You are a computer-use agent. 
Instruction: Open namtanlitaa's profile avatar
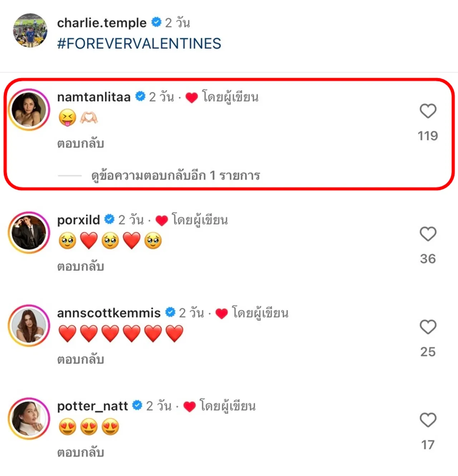tap(29, 110)
